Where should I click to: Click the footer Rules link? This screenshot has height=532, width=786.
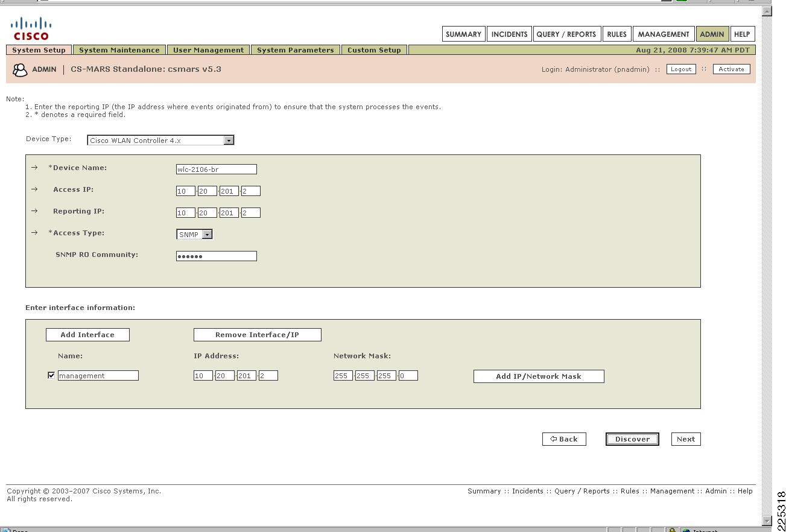(630, 491)
